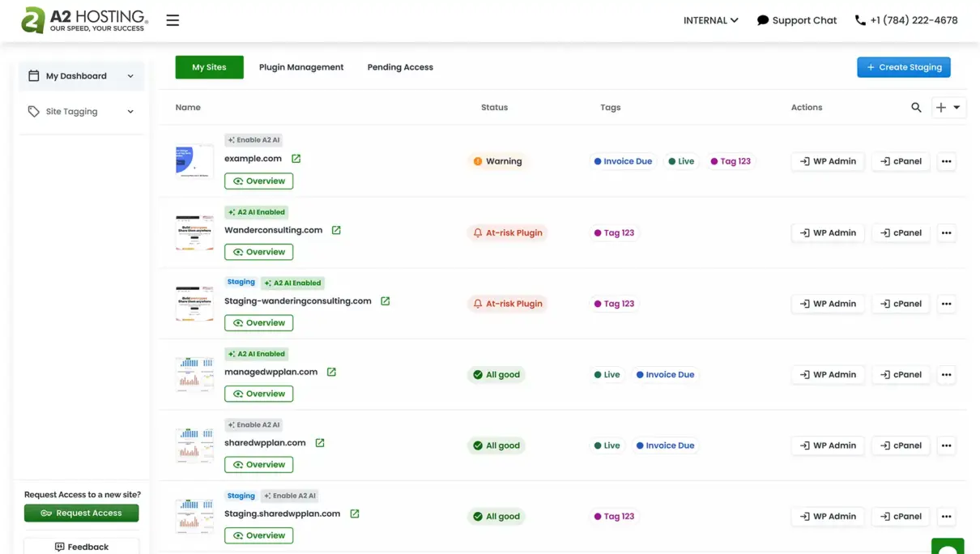
Task: Click the Invoice Due tag on example.com
Action: tap(623, 161)
